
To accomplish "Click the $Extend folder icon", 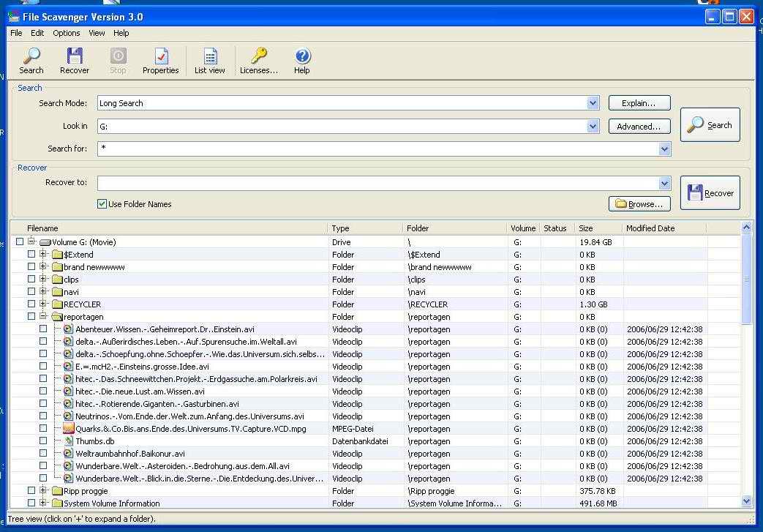I will tap(57, 255).
